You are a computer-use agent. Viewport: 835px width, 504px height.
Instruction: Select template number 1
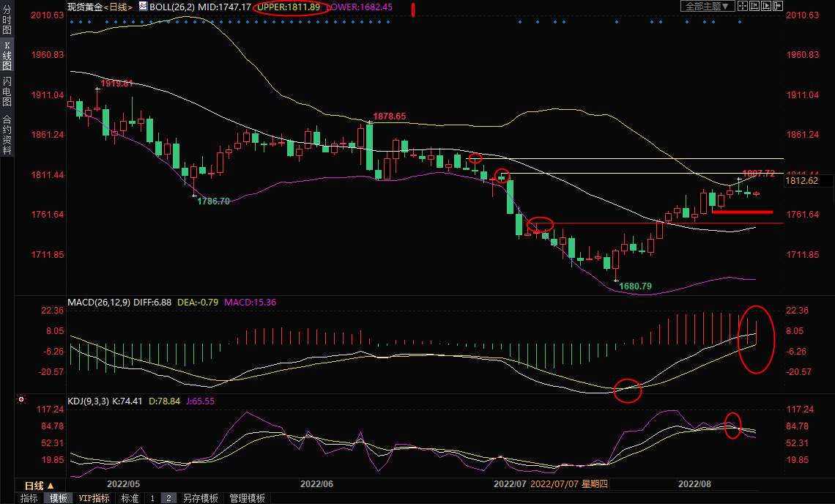(152, 498)
